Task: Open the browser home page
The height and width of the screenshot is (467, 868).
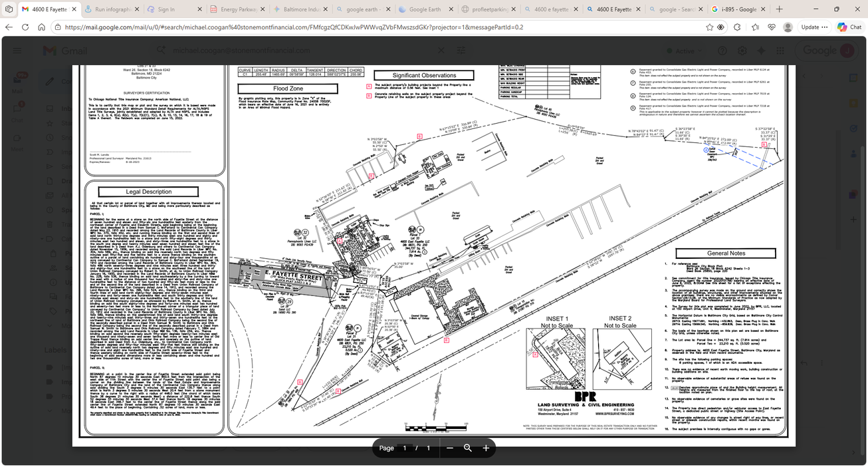Action: point(41,27)
